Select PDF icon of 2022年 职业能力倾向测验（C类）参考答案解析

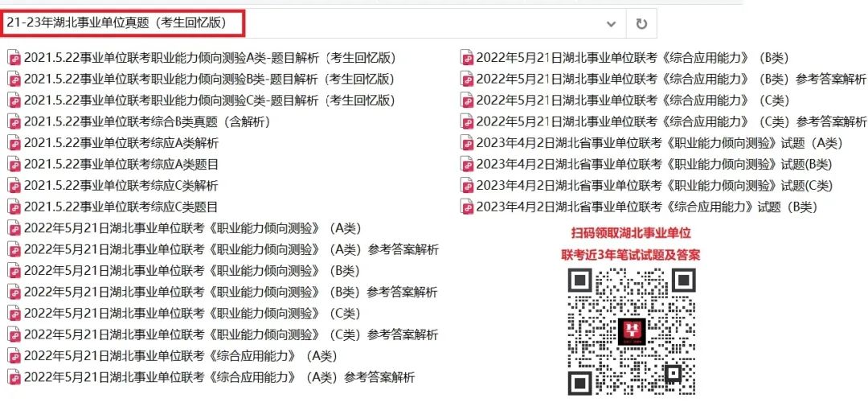coord(14,335)
